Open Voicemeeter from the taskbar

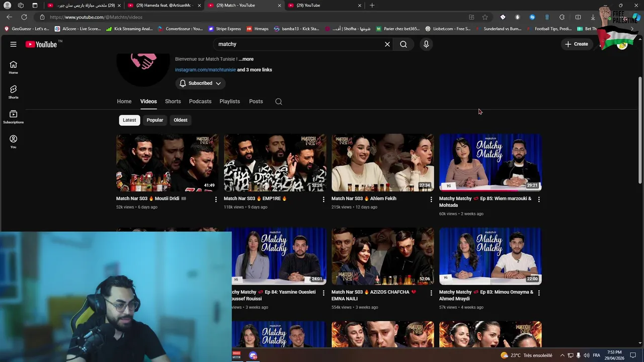[236, 355]
